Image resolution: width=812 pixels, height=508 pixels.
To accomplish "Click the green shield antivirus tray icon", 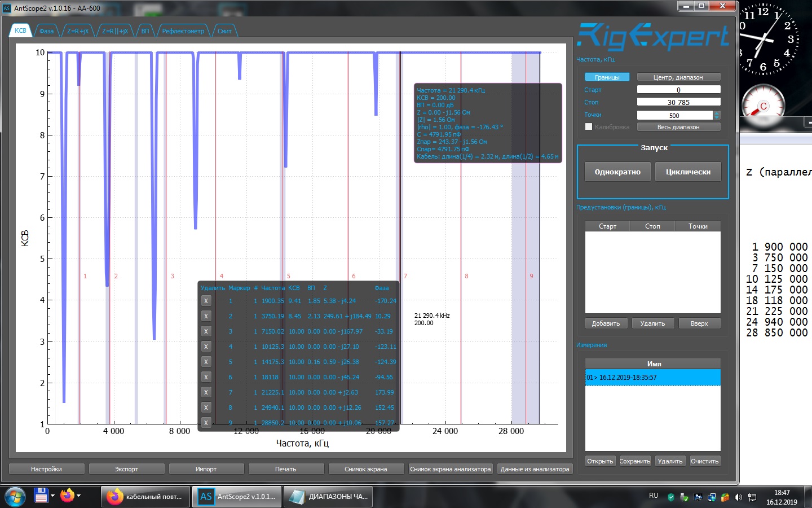I will click(x=670, y=497).
